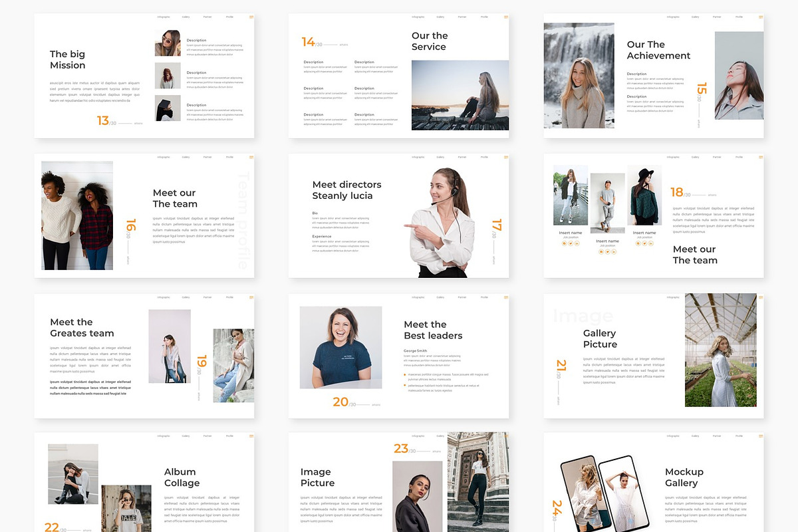Select the woman with sunglasses photo on Mission slide
Image resolution: width=798 pixels, height=532 pixels.
168,43
